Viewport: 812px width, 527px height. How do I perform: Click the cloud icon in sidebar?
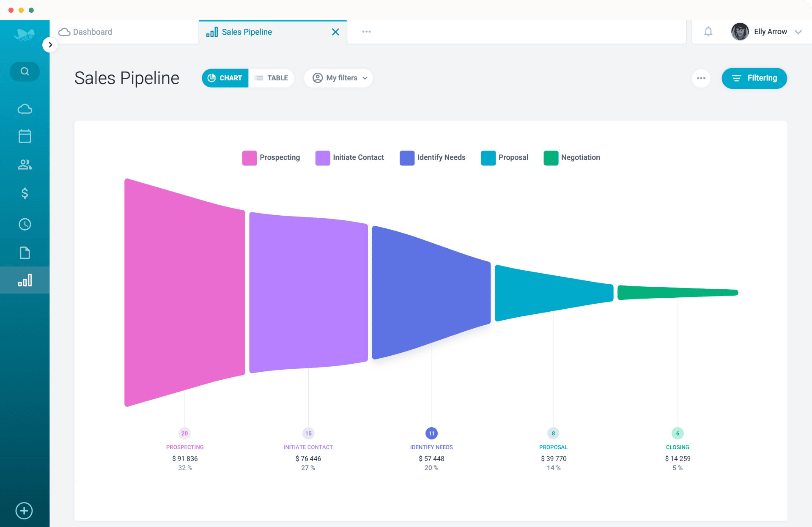point(25,109)
